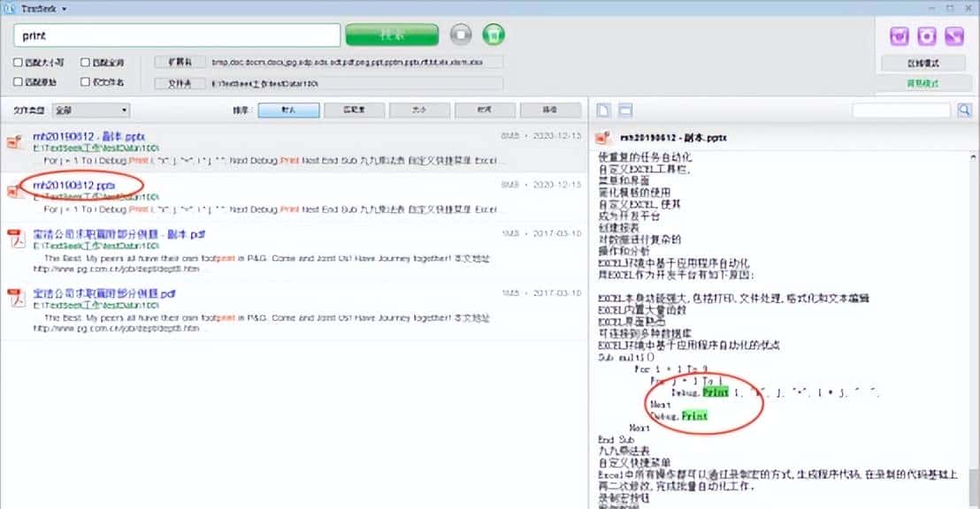Click the second highlighted Print in the preview
The height and width of the screenshot is (509, 980).
[x=694, y=416]
